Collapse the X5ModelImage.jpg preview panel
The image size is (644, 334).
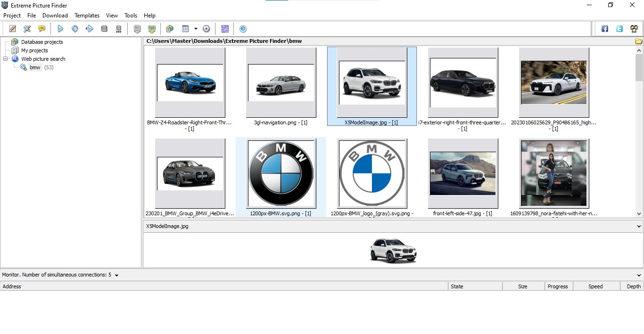(639, 226)
